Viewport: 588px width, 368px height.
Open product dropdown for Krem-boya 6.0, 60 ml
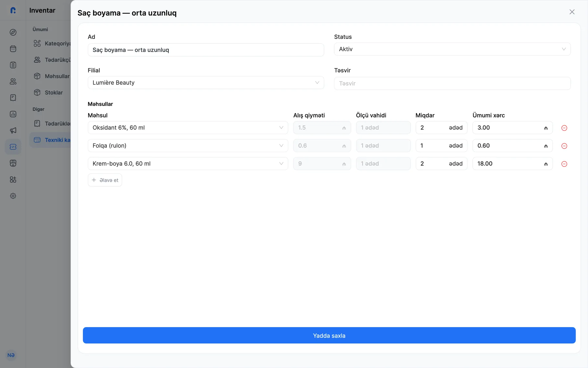188,164
